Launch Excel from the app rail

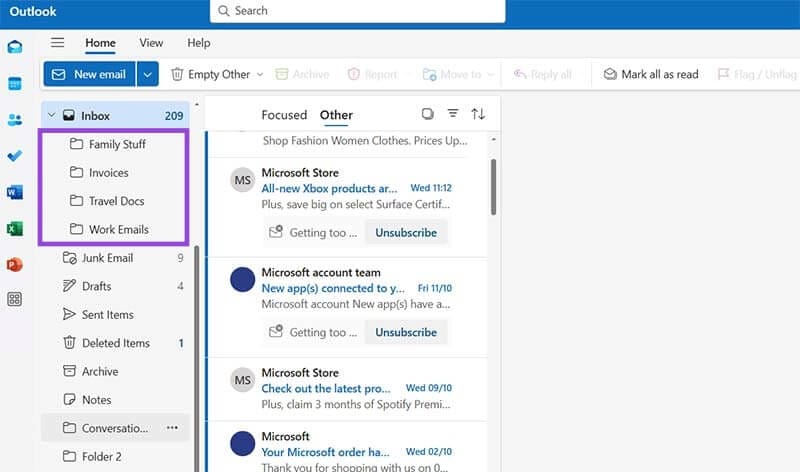click(x=15, y=228)
